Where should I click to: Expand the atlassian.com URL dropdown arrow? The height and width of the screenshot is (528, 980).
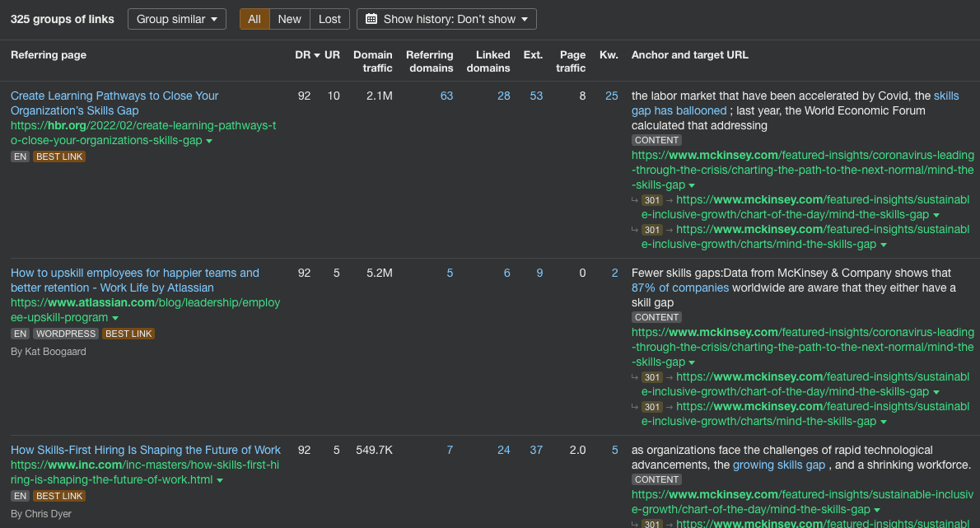tap(115, 318)
